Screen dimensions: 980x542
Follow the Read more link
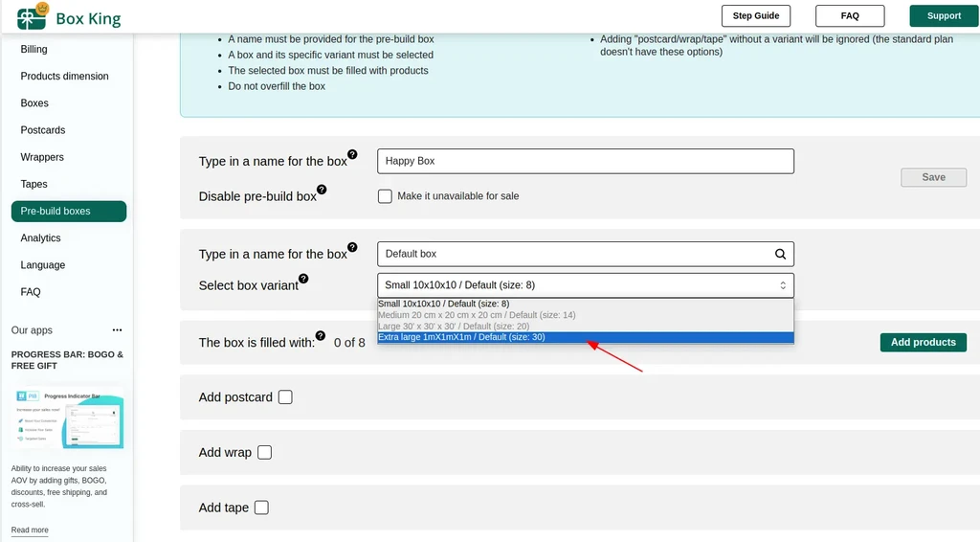[30, 530]
